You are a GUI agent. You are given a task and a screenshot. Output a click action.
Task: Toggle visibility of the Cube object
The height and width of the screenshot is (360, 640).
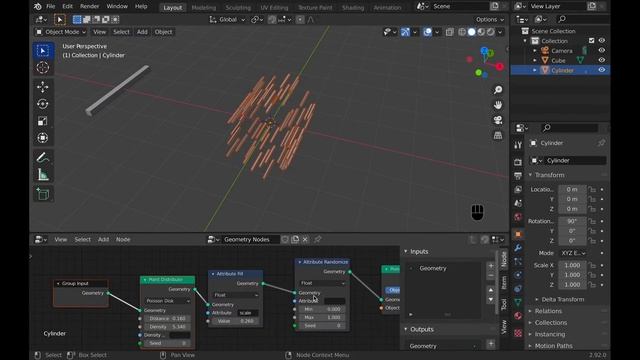602,60
